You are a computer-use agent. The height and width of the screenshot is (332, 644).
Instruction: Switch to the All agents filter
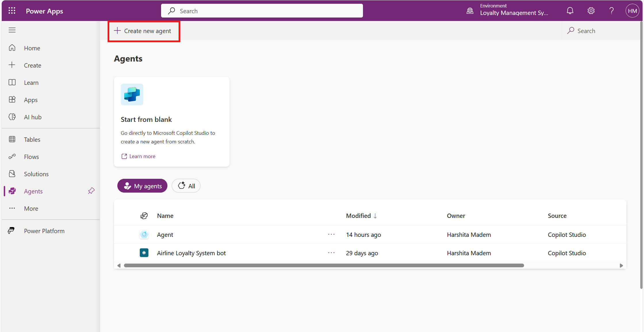186,186
